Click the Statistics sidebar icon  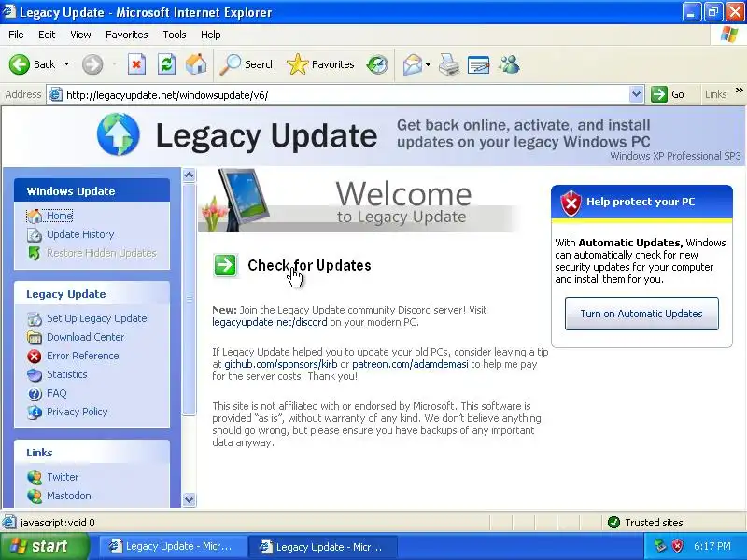(x=35, y=375)
